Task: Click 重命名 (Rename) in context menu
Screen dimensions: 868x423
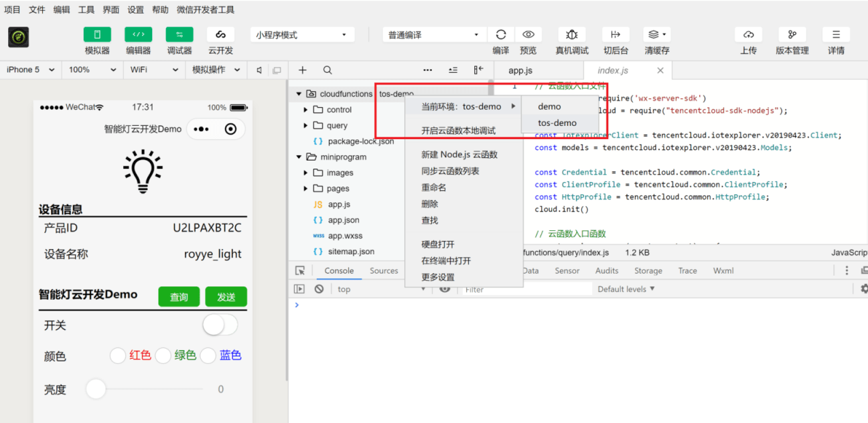Action: pos(463,187)
